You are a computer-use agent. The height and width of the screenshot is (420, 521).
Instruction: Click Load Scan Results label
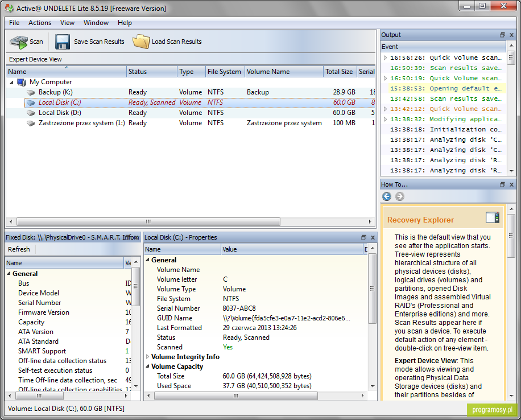(x=177, y=42)
